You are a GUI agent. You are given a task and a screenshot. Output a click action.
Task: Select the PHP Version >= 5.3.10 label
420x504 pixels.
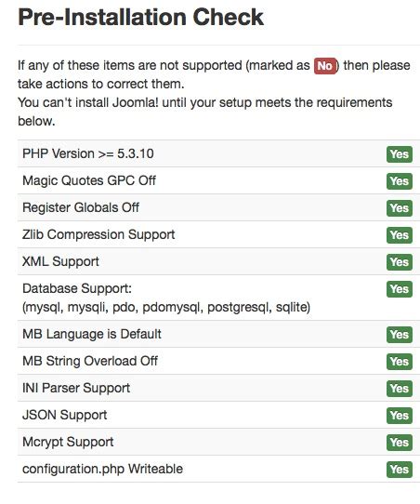click(x=88, y=153)
